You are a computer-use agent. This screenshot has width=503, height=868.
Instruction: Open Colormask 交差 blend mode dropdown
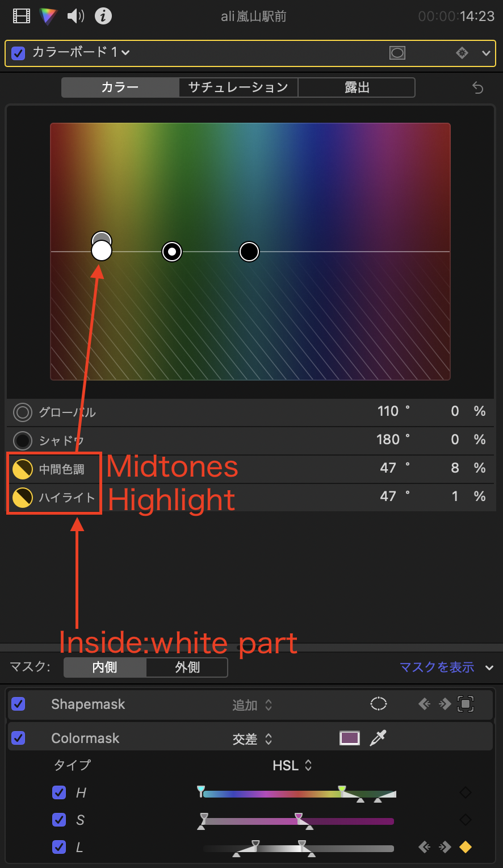(253, 739)
